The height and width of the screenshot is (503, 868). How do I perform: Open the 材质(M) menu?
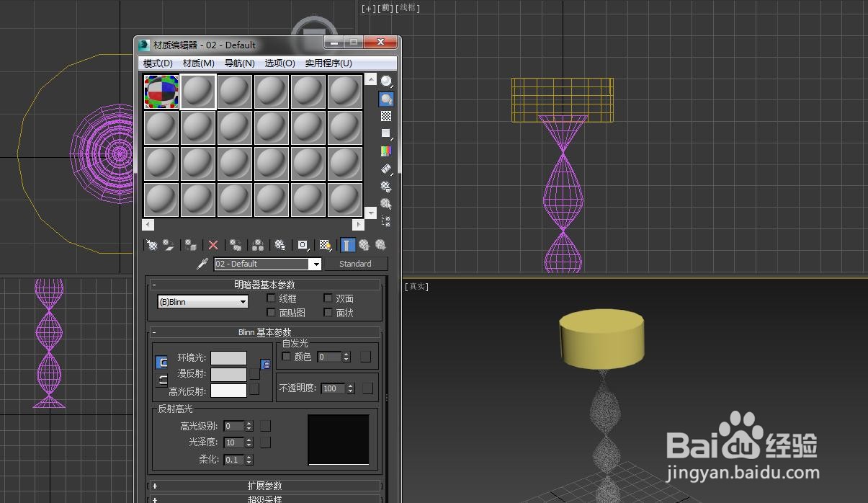(199, 63)
